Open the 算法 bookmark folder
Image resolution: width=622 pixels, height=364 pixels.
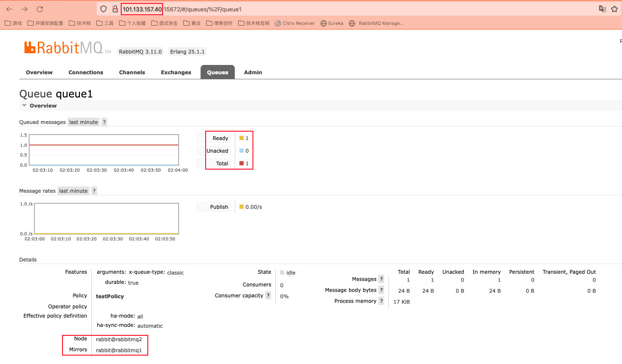tap(192, 23)
